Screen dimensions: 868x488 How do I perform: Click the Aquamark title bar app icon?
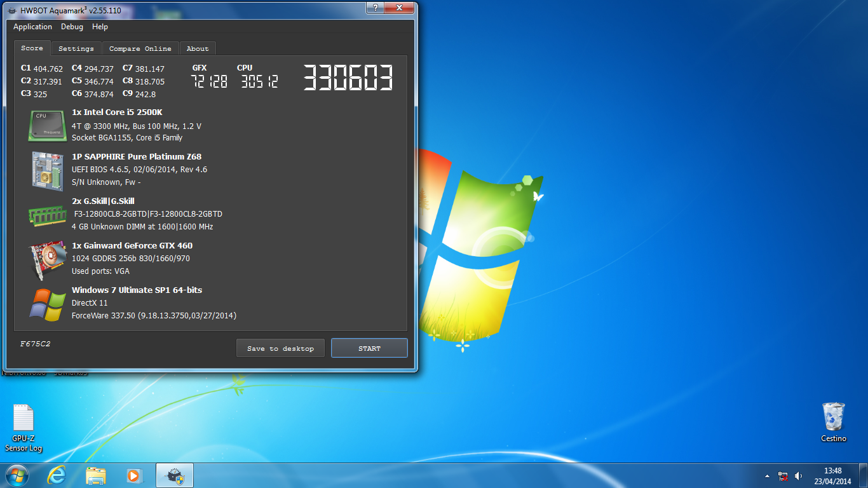12,10
